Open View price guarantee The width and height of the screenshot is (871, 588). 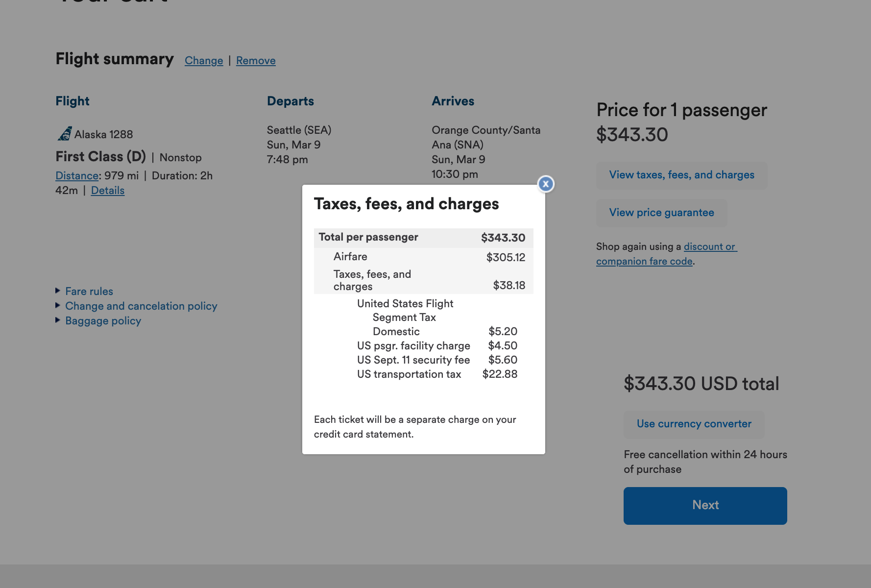tap(661, 213)
